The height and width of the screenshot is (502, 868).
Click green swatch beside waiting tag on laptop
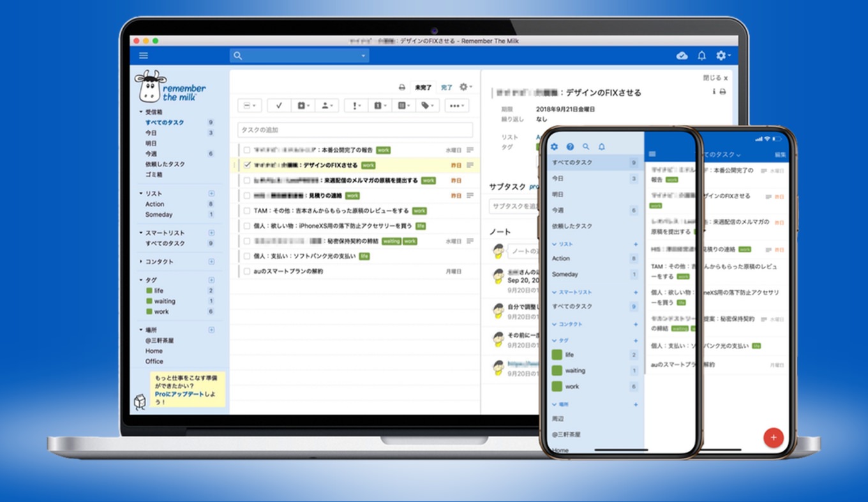coord(149,301)
